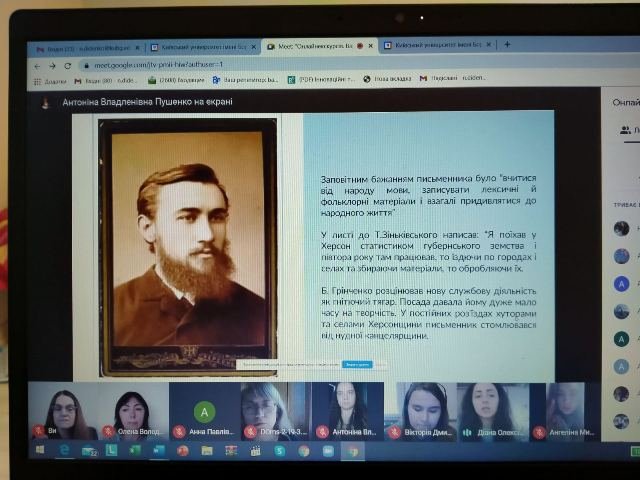Open the People list icon in side panel
The height and width of the screenshot is (480, 640).
point(625,130)
